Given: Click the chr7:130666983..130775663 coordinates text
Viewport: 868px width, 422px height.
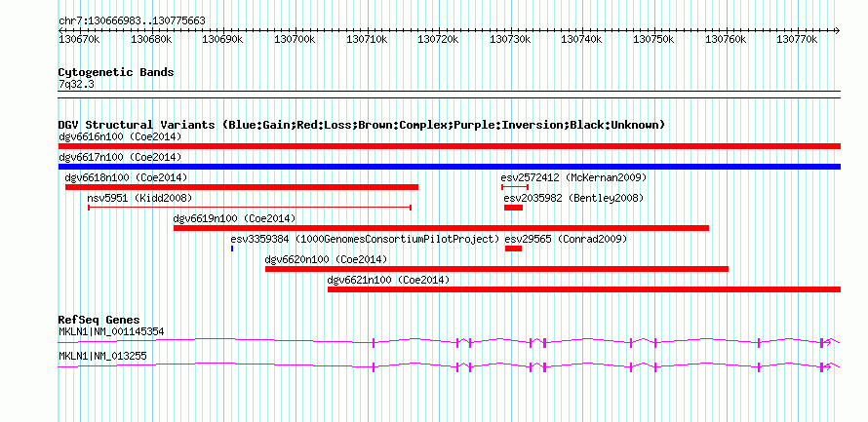Looking at the screenshot, I should tap(132, 21).
